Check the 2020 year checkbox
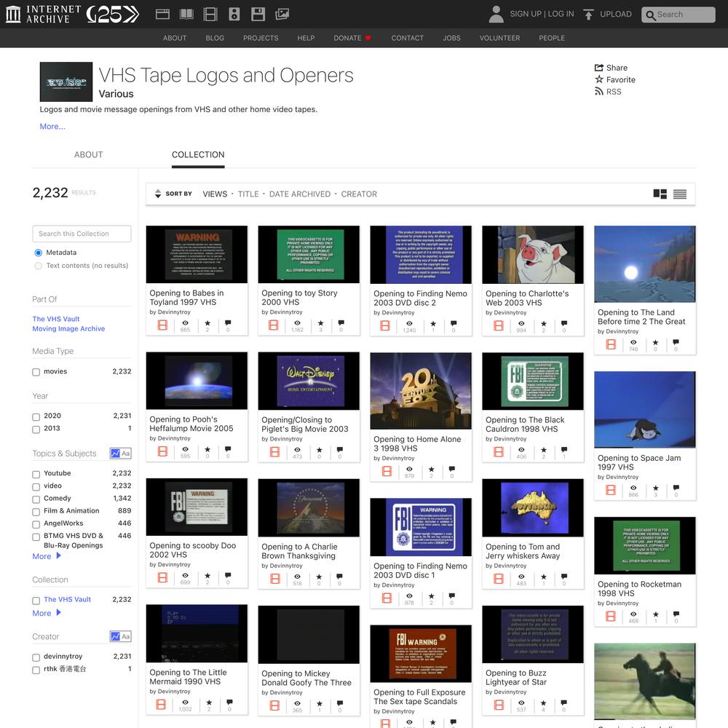Image resolution: width=728 pixels, height=728 pixels. [36, 416]
